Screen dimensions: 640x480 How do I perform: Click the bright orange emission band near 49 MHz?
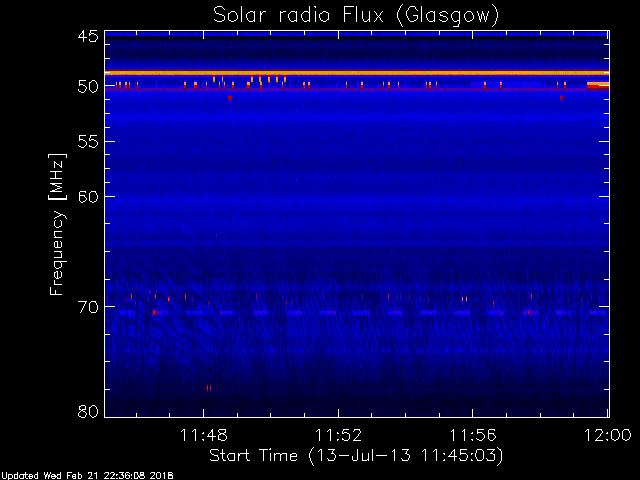357,73
